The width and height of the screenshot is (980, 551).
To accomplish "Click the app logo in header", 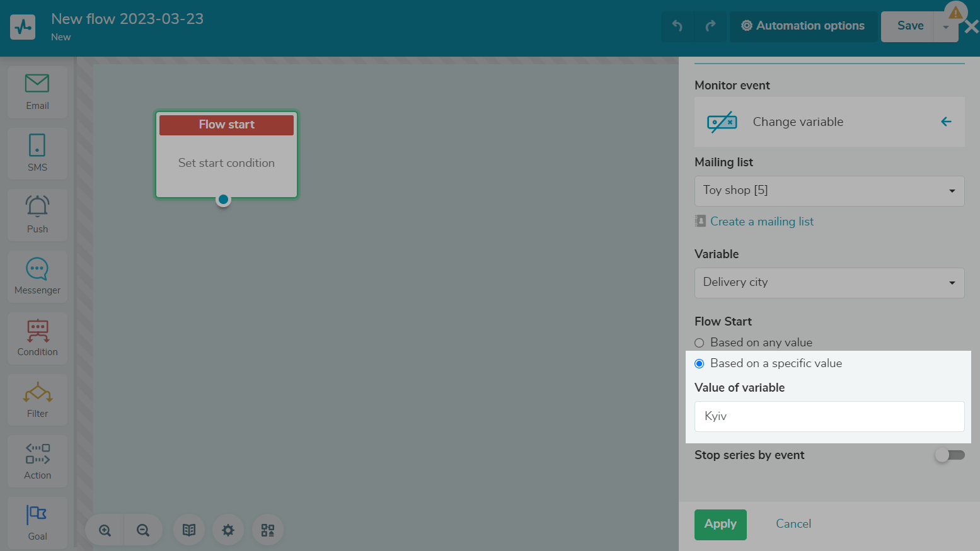I will [23, 27].
